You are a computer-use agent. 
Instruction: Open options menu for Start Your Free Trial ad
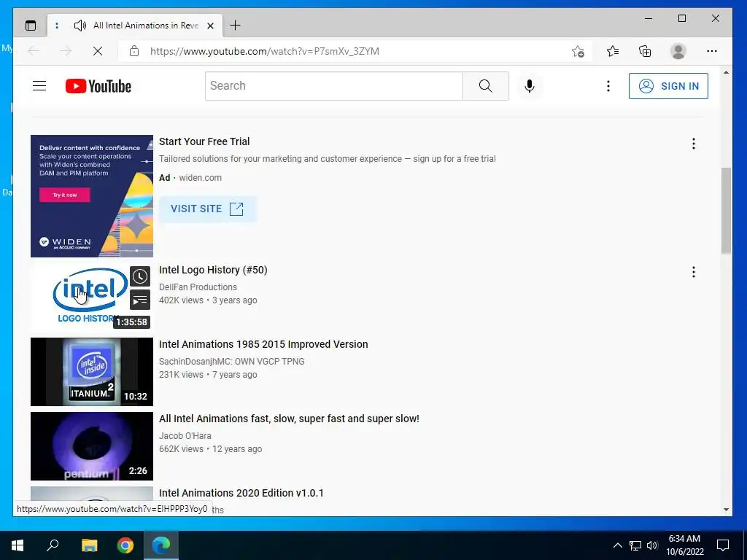(693, 144)
